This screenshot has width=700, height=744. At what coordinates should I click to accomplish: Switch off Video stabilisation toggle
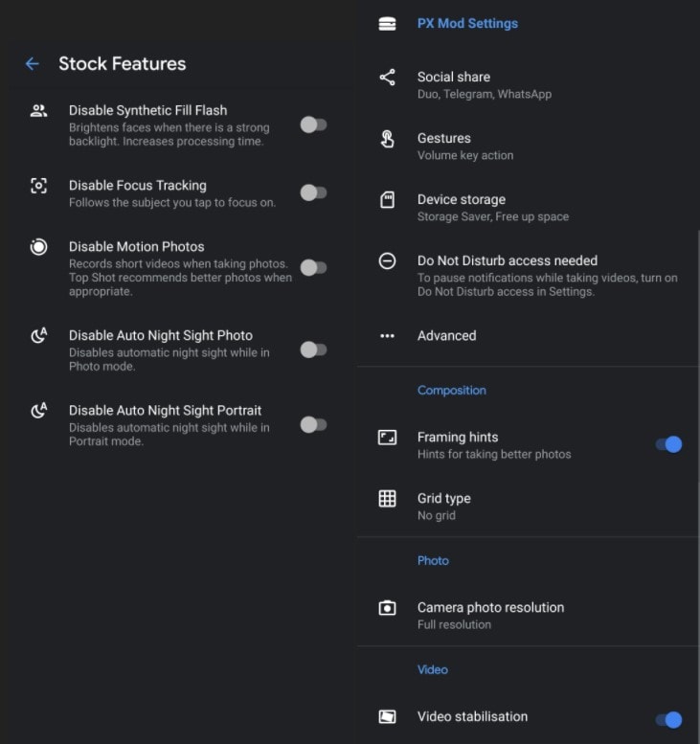click(668, 720)
